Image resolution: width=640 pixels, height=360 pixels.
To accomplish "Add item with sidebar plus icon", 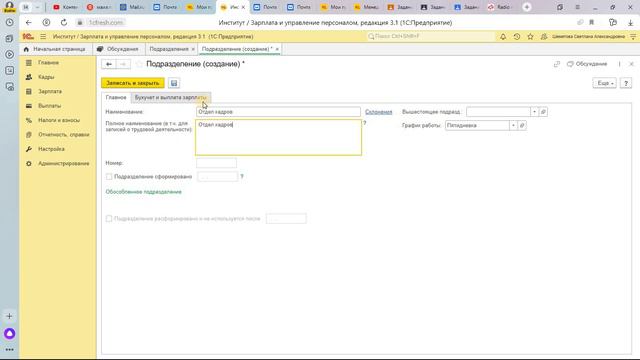I will [x=9, y=316].
